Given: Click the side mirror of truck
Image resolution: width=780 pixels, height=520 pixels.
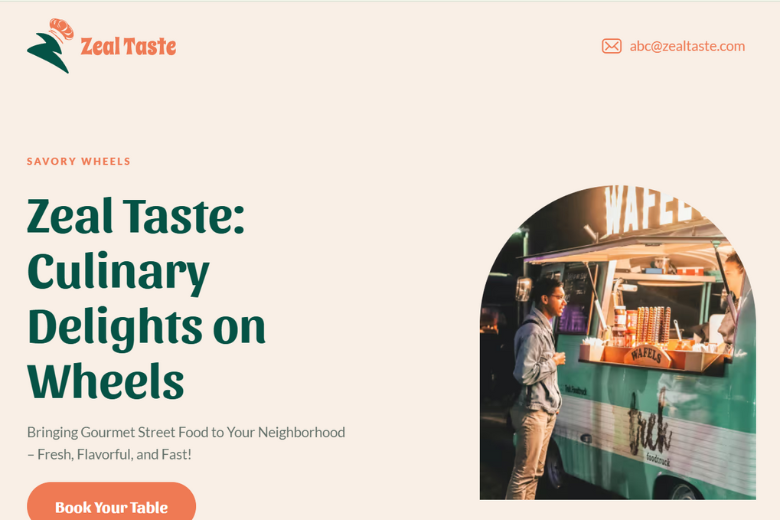Looking at the screenshot, I should click(x=523, y=289).
